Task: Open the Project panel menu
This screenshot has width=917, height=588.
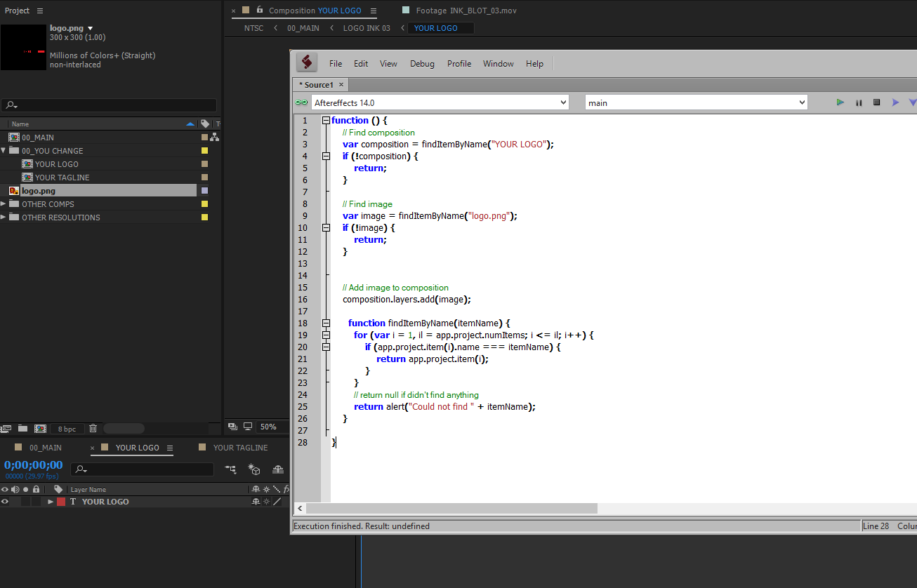Action: coord(40,11)
